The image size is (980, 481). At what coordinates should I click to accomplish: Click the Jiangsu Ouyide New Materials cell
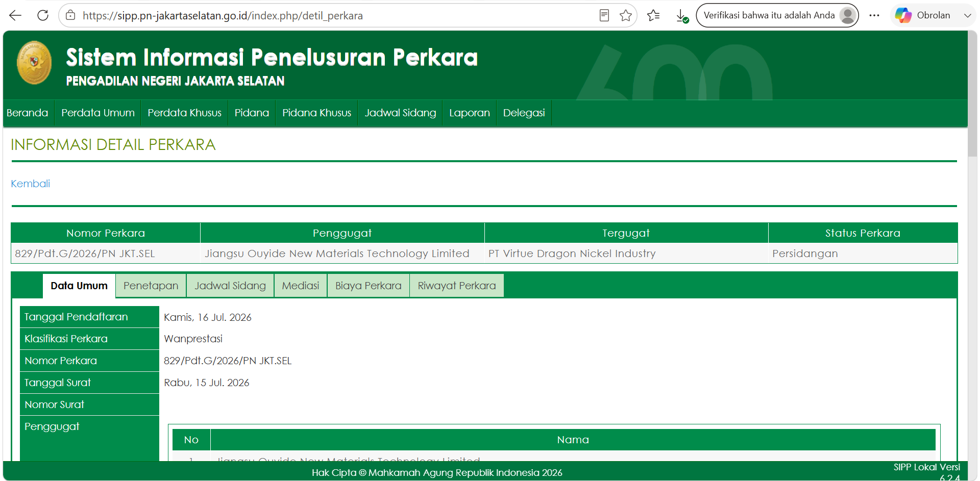(x=342, y=254)
